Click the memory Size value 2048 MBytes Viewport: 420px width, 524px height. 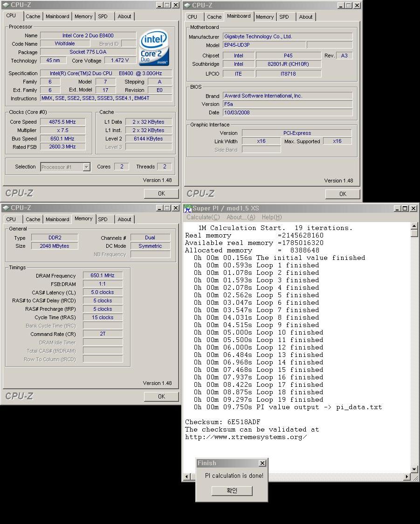pyautogui.click(x=55, y=246)
